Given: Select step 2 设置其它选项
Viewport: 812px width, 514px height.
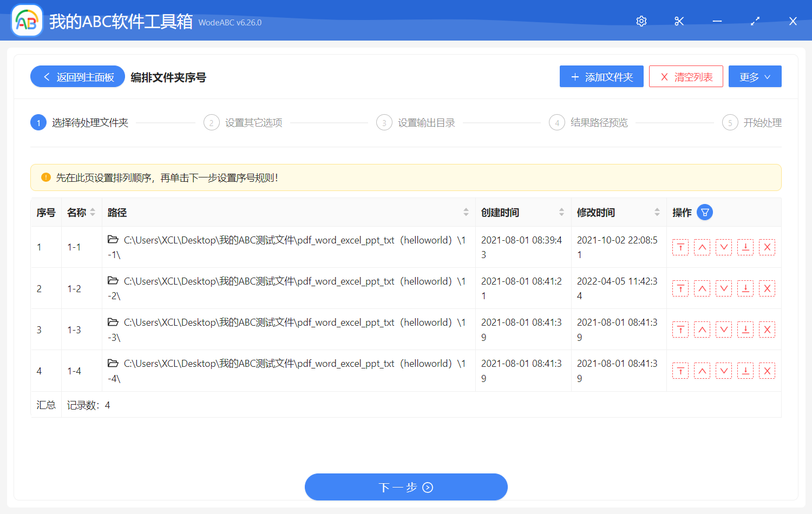Looking at the screenshot, I should [243, 122].
